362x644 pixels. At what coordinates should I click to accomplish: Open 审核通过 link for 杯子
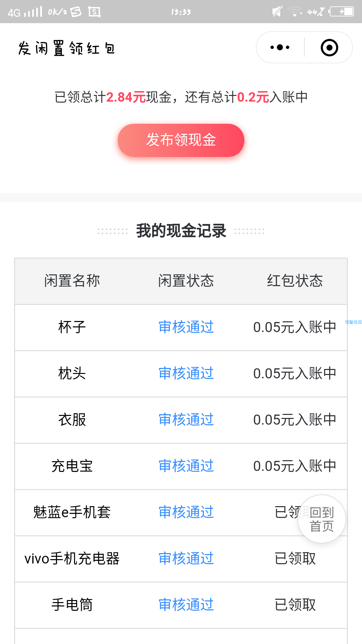tap(186, 327)
